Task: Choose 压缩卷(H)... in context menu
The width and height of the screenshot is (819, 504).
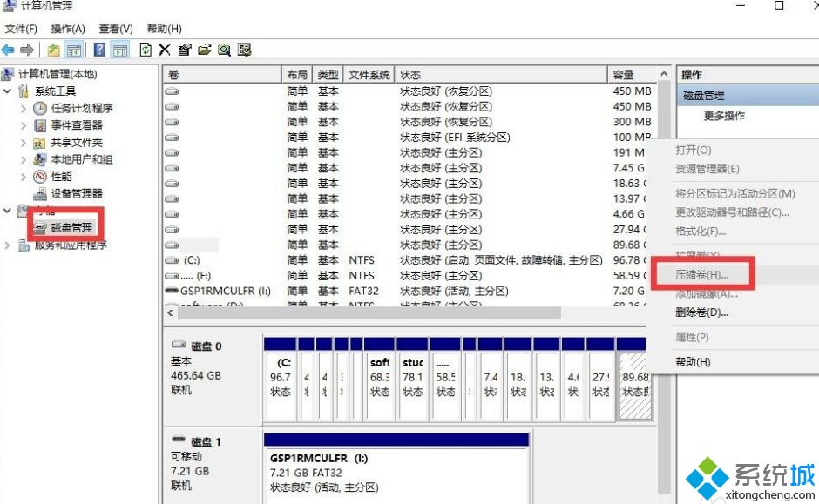Action: click(701, 275)
